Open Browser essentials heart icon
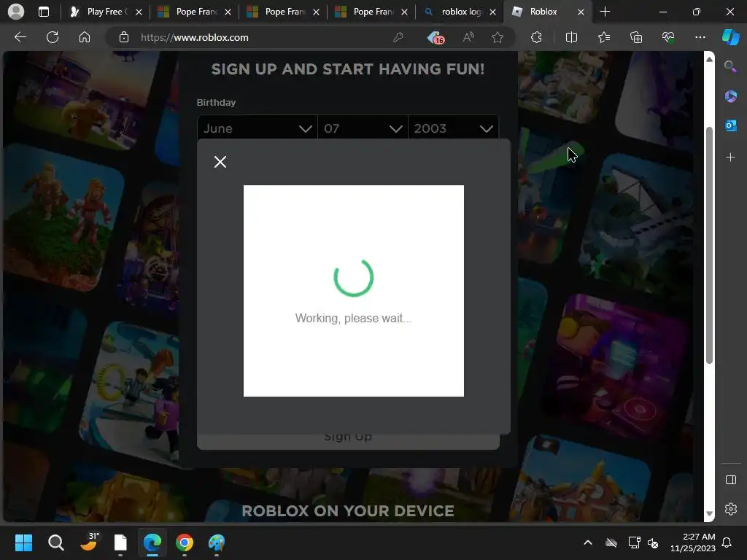747x560 pixels. coord(668,37)
